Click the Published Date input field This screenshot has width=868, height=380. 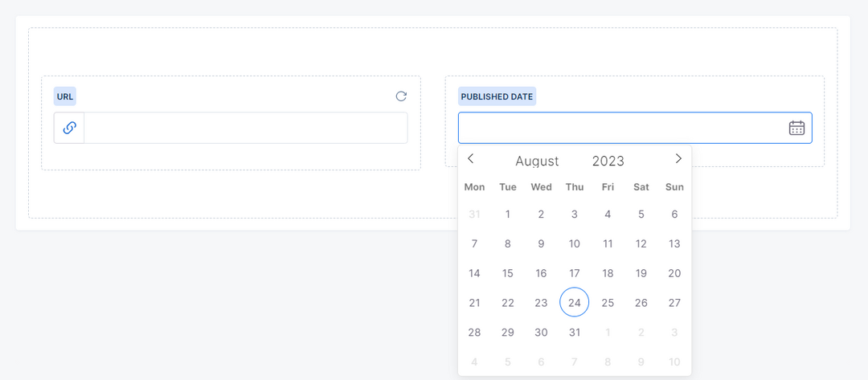click(x=619, y=128)
